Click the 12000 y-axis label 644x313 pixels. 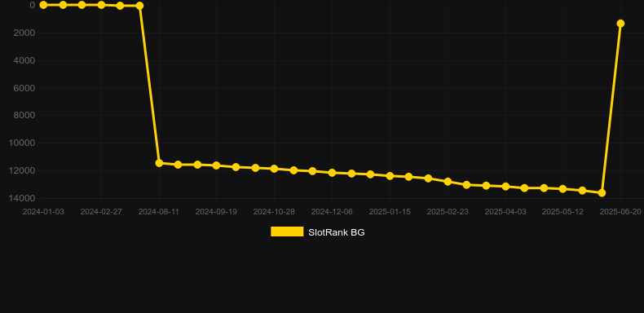coord(22,171)
